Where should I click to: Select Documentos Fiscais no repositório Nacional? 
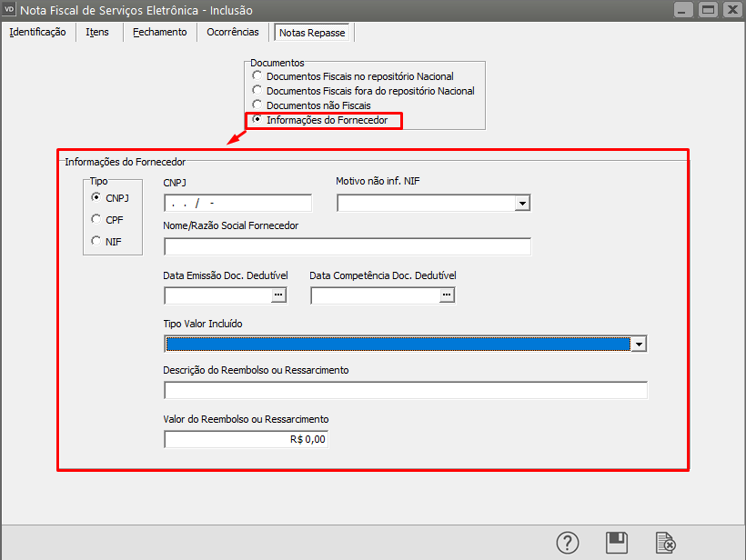[257, 76]
